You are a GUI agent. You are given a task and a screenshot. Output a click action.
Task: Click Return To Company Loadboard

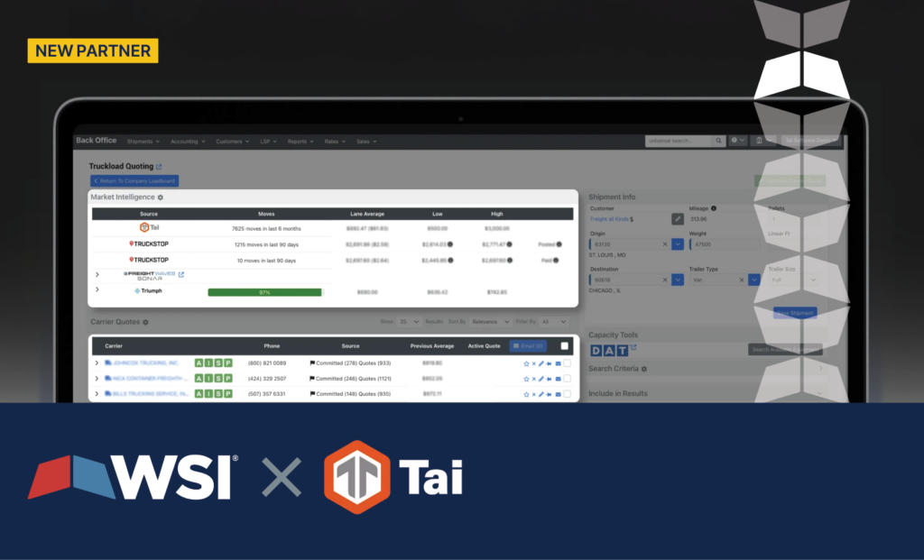134,181
